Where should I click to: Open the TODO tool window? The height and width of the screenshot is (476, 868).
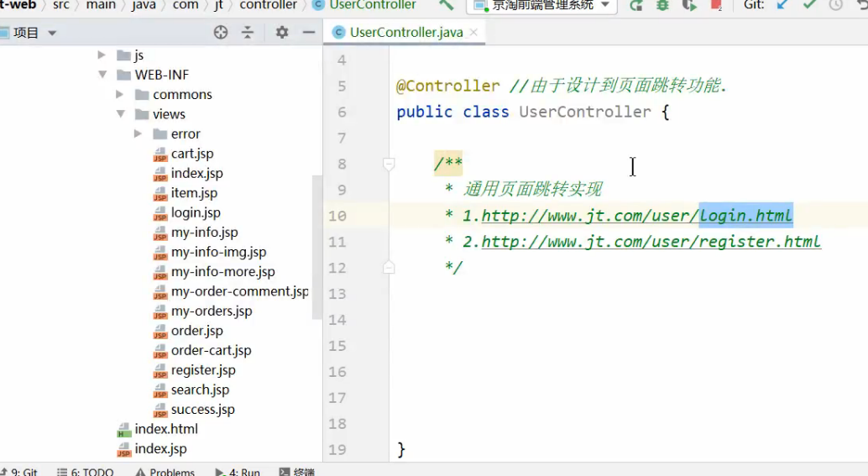point(86,472)
